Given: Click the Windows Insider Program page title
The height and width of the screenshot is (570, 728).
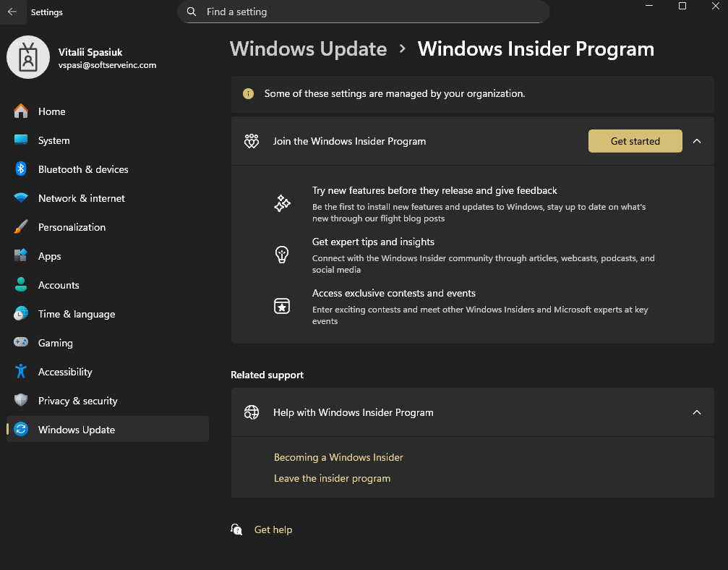Looking at the screenshot, I should 536,48.
